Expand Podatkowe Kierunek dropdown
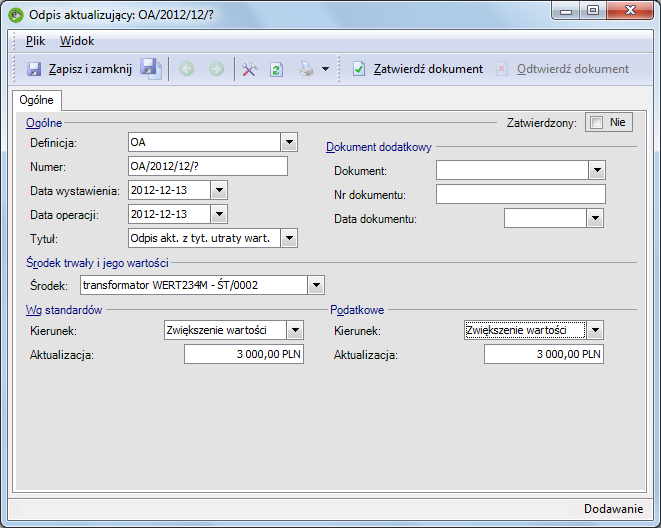Screen dimensions: 661x528 point(595,330)
